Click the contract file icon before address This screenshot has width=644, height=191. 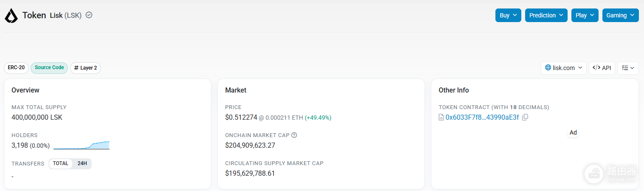pos(441,117)
